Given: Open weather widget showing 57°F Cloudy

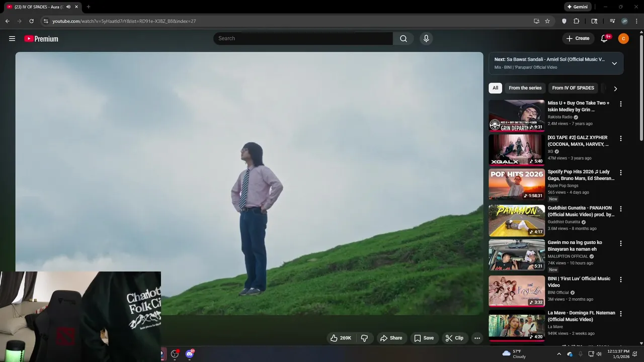Looking at the screenshot, I should (514, 354).
